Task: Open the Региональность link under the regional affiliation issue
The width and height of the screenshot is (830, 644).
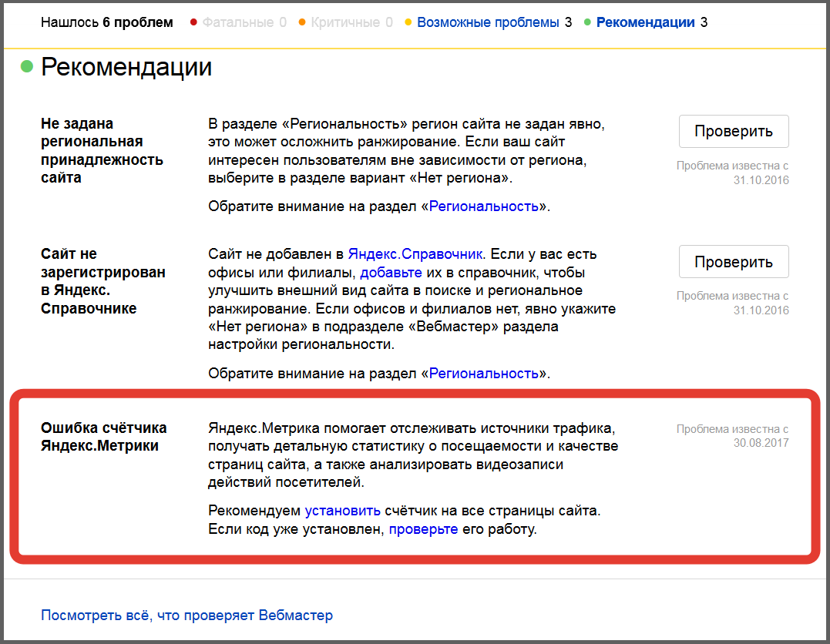Action: [483, 206]
